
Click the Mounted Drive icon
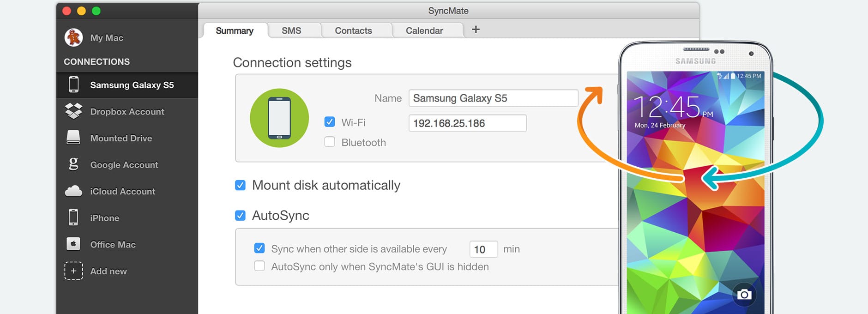point(73,138)
